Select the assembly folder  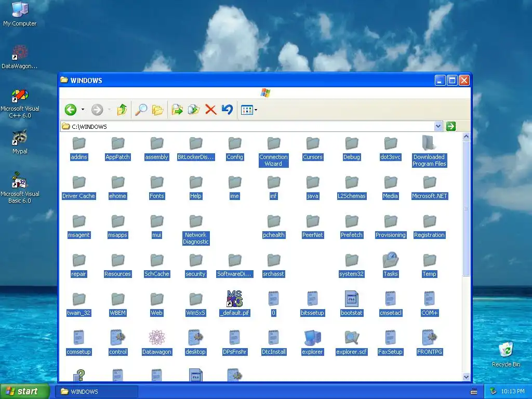(157, 148)
